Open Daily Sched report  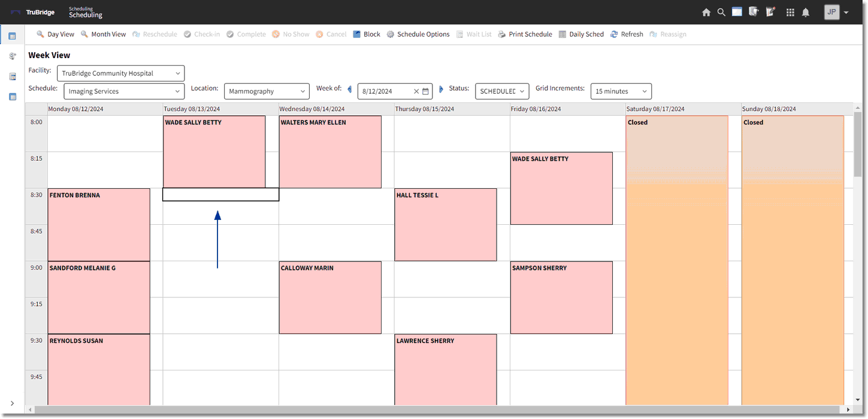[581, 34]
